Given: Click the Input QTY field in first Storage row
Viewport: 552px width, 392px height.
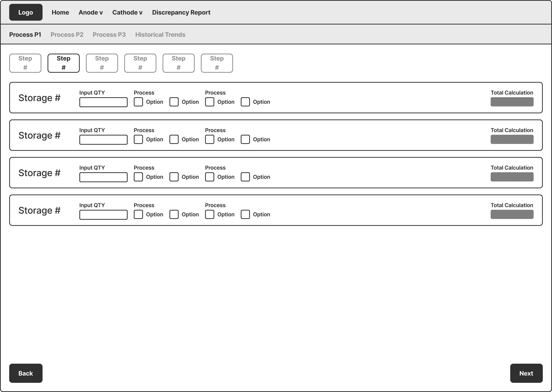Looking at the screenshot, I should point(103,102).
